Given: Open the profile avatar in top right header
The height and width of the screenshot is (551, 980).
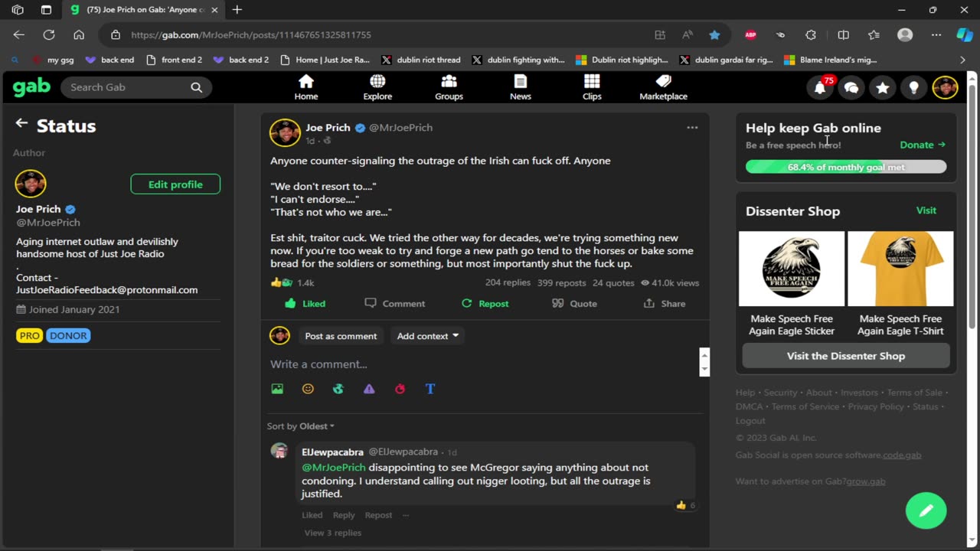Looking at the screenshot, I should [946, 87].
